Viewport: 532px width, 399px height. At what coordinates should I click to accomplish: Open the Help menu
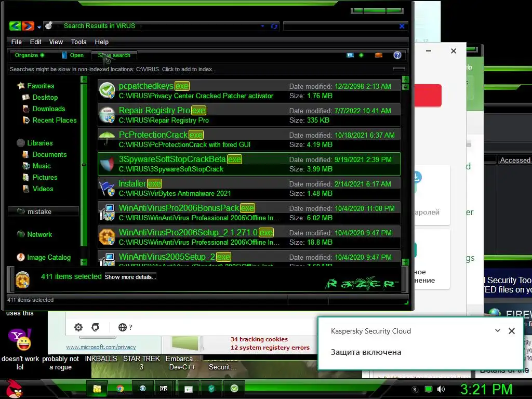coord(101,42)
